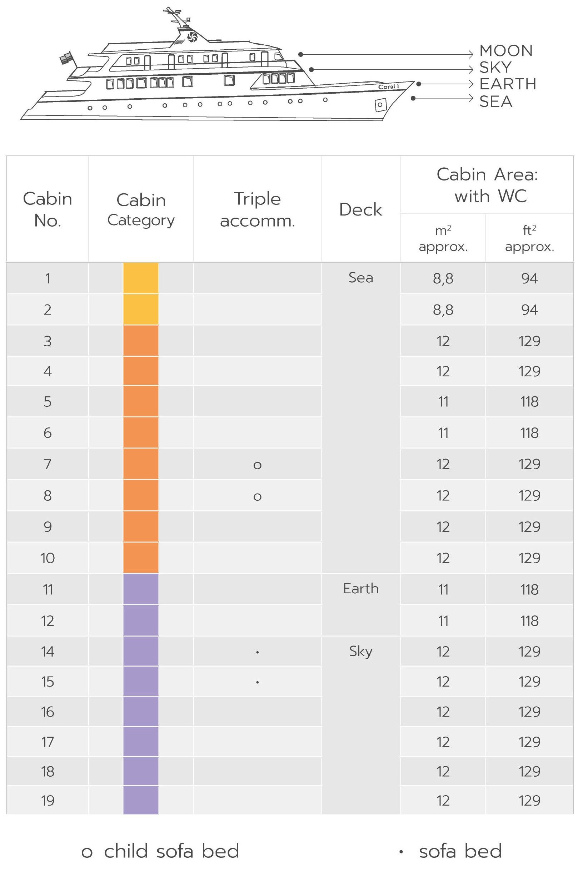Click the 'Cabin Category' column header
The image size is (588, 876).
tap(141, 209)
